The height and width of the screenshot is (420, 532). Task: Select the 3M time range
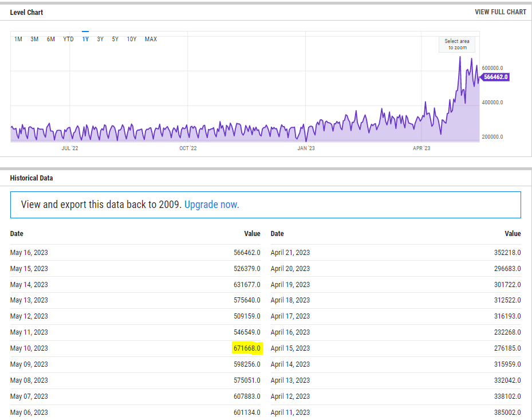34,39
